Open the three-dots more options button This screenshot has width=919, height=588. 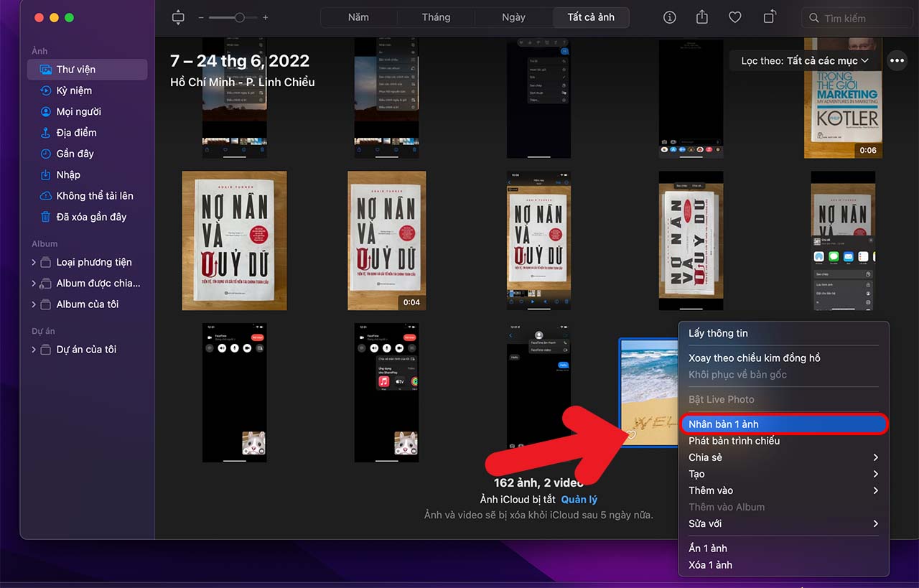897,60
